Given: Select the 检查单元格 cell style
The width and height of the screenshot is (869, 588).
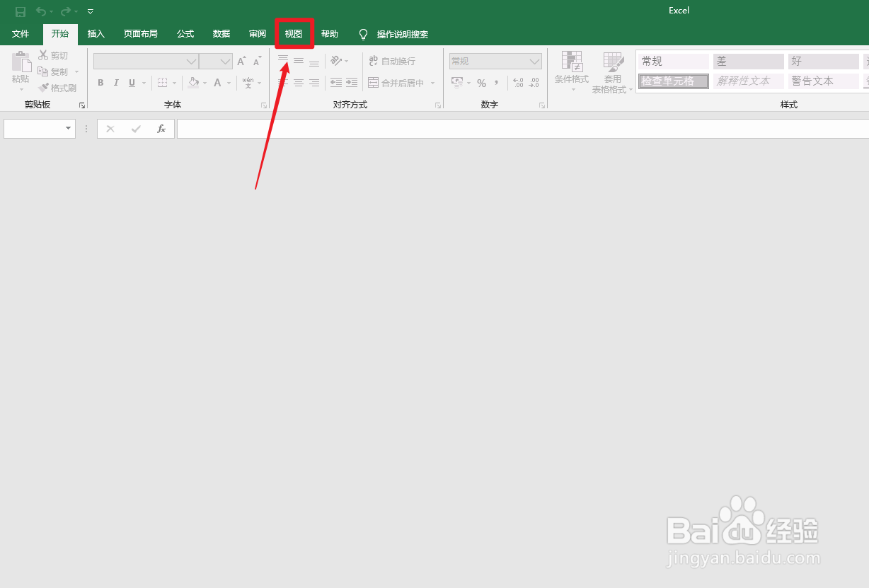Looking at the screenshot, I should pos(674,81).
